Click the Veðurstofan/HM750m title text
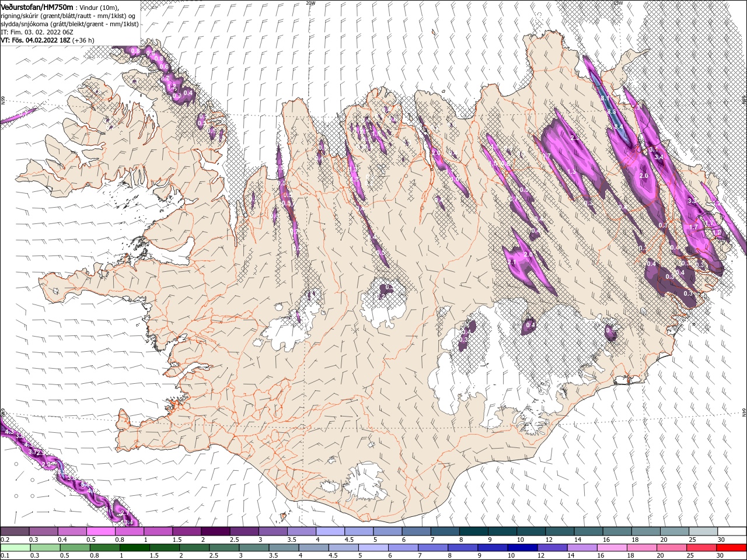 pyautogui.click(x=37, y=6)
